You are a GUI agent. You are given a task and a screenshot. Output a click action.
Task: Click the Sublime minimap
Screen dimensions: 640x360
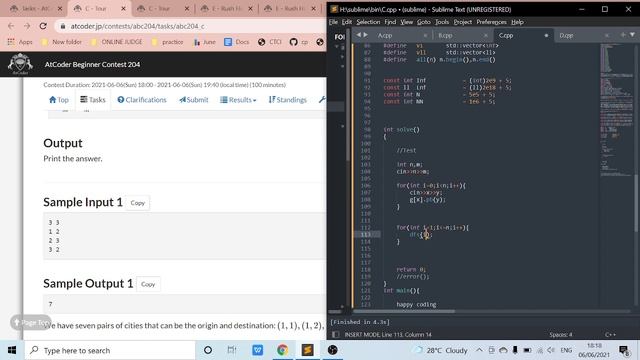tap(616, 110)
